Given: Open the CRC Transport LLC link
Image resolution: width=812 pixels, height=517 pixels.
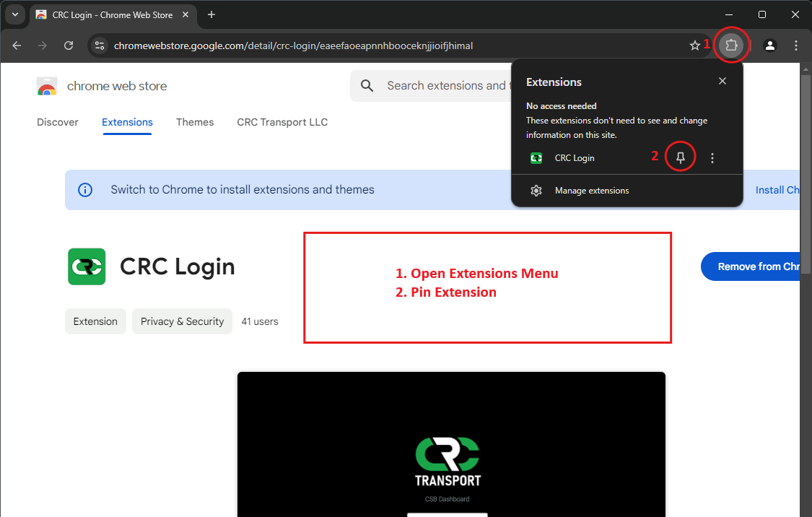Looking at the screenshot, I should click(x=282, y=122).
